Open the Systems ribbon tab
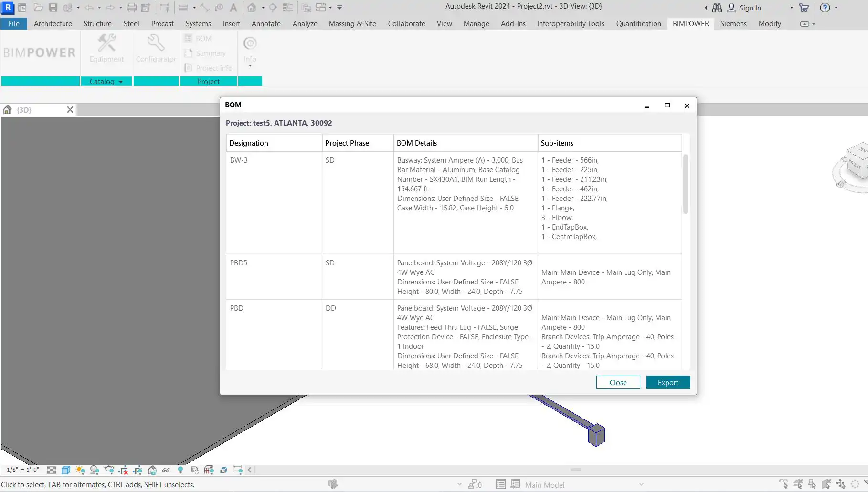The height and width of the screenshot is (492, 868). coord(198,24)
